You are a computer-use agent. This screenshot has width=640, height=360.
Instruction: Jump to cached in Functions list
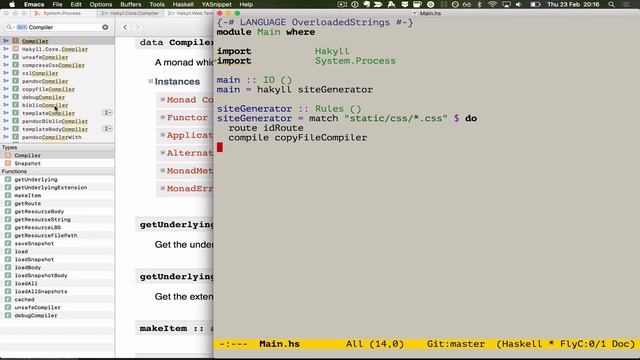tap(57, 299)
